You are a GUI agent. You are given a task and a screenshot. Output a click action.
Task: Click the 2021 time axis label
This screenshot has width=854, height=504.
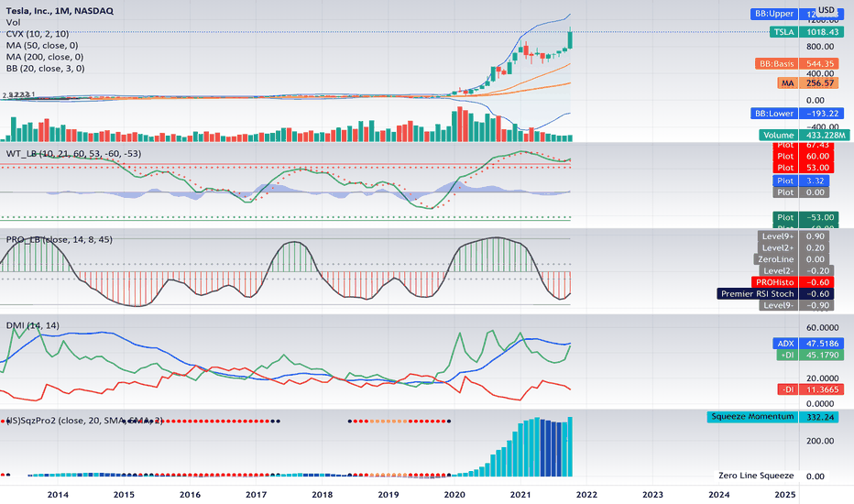click(520, 495)
